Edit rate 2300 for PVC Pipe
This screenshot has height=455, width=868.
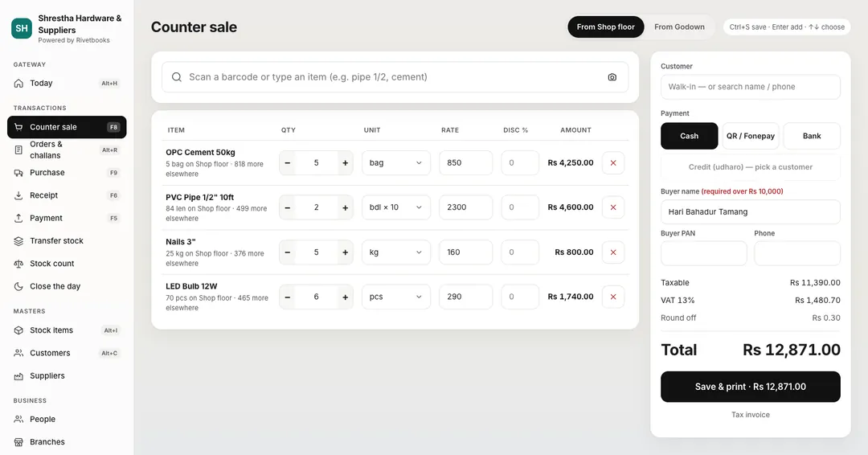465,207
